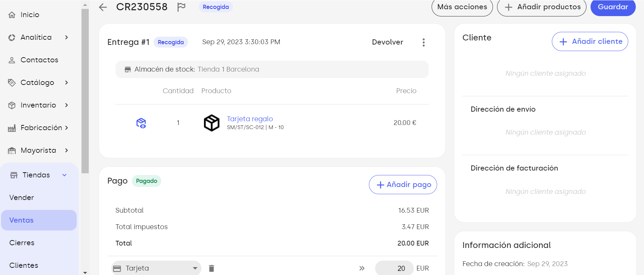The width and height of the screenshot is (644, 275).
Task: Click the Fabricación factory icon
Action: pyautogui.click(x=12, y=128)
